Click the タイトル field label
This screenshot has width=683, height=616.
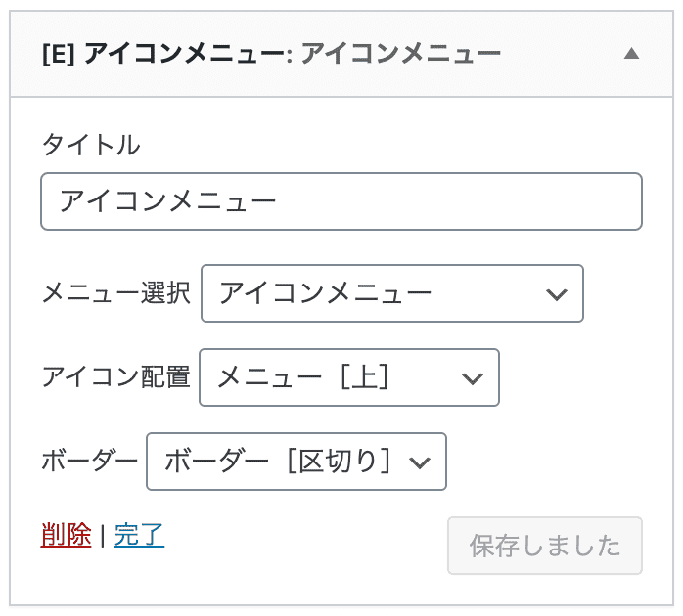pyautogui.click(x=91, y=145)
